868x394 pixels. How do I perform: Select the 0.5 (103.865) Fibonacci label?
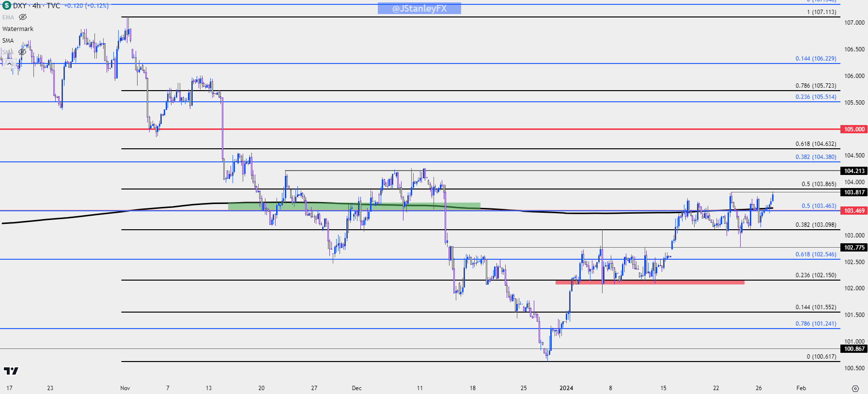point(819,184)
